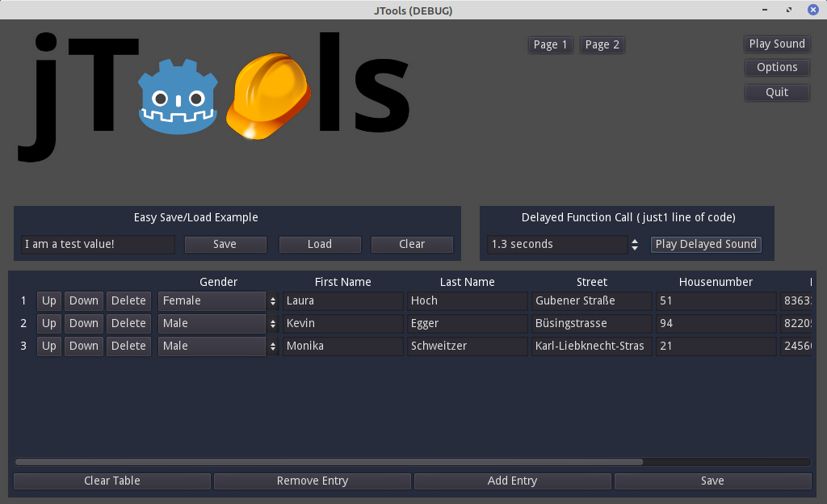The image size is (827, 504).
Task: Click Play Delayed Sound button
Action: pyautogui.click(x=706, y=244)
